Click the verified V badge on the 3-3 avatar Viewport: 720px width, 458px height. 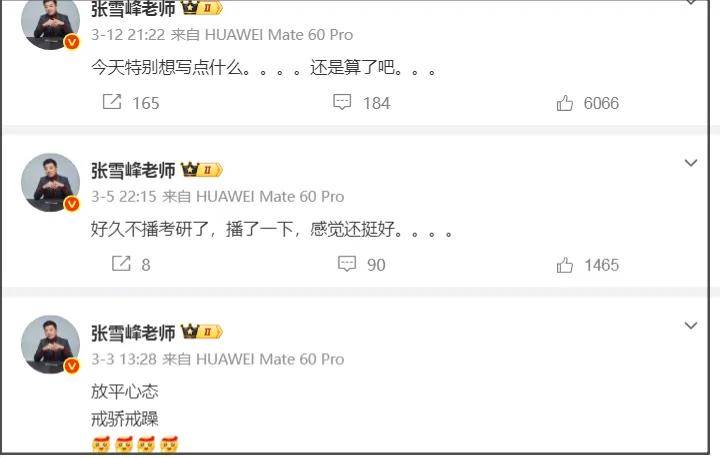point(72,366)
